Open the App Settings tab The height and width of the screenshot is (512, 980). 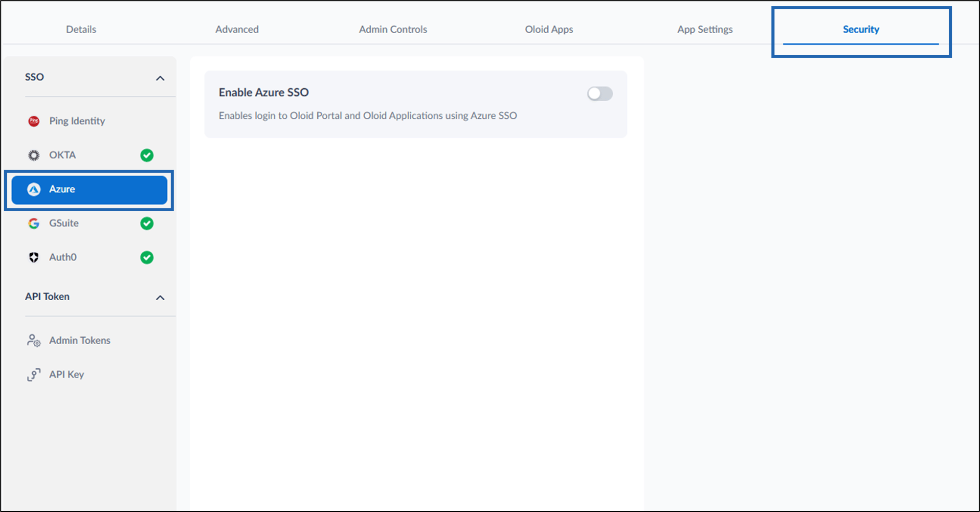tap(705, 29)
